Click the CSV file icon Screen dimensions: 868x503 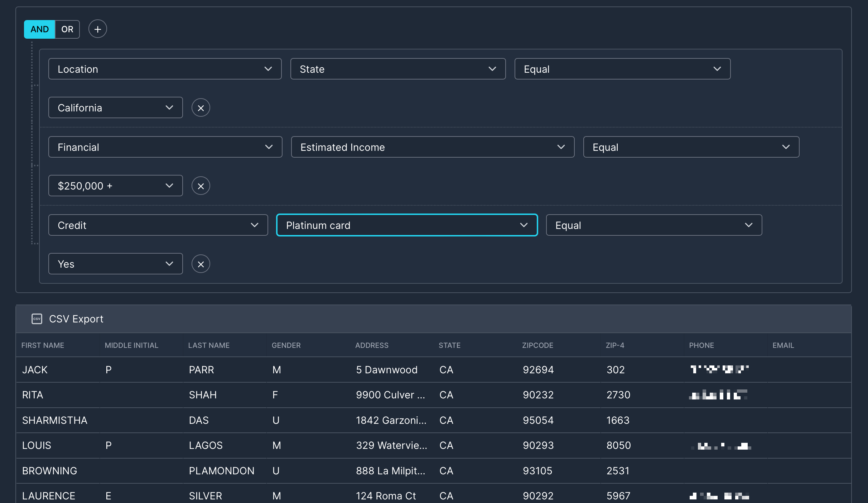click(37, 319)
